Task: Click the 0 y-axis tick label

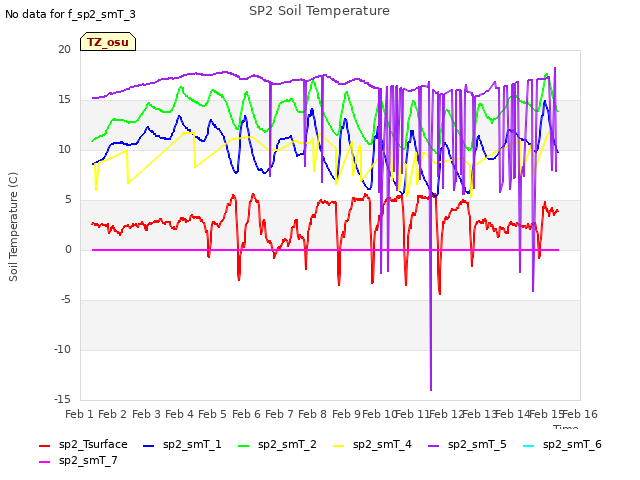Action: pyautogui.click(x=68, y=249)
